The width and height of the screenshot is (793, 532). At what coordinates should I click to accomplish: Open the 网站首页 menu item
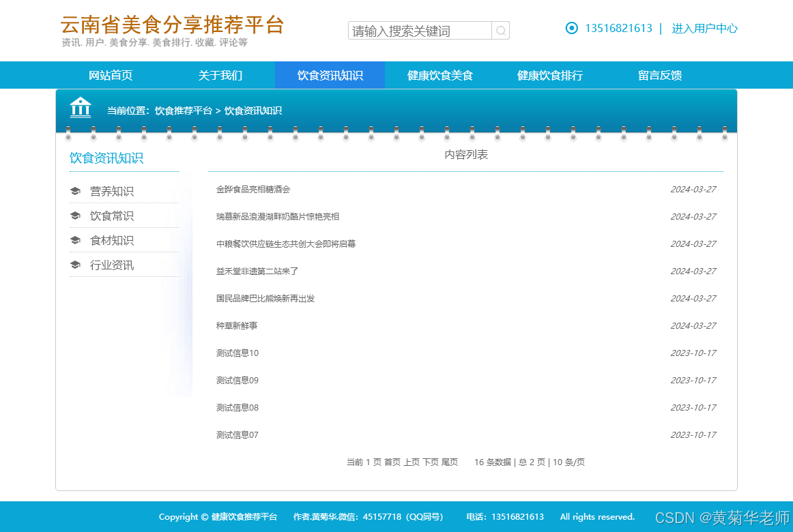point(110,75)
